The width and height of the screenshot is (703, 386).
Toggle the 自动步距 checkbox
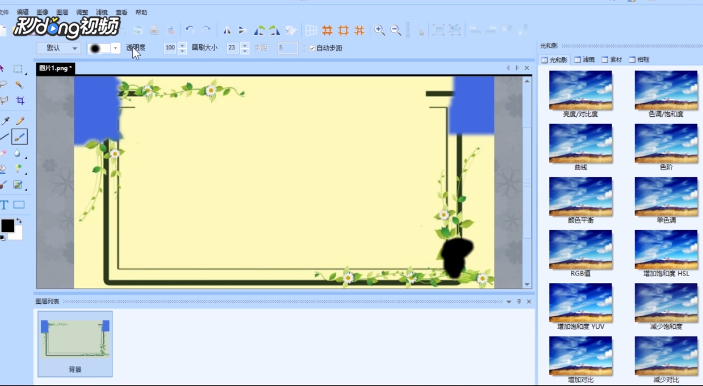[x=312, y=48]
